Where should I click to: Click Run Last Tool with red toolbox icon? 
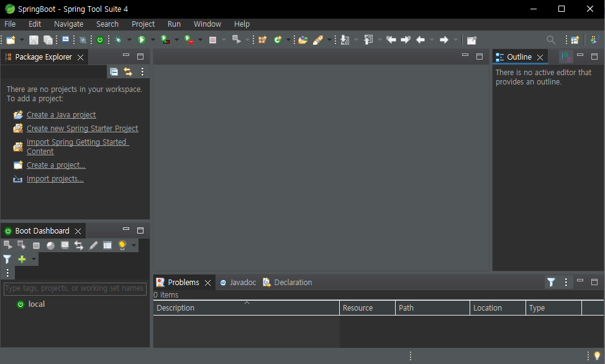pos(189,40)
